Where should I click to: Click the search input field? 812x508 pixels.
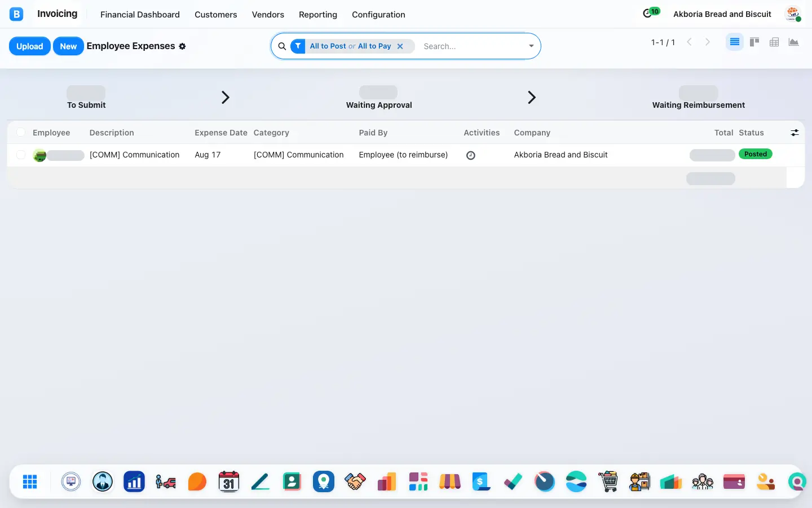[x=473, y=46]
